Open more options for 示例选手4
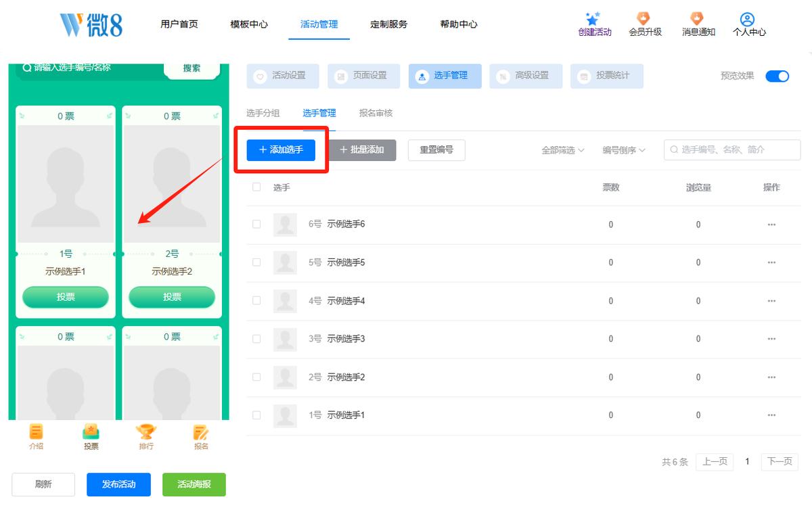 pos(771,301)
